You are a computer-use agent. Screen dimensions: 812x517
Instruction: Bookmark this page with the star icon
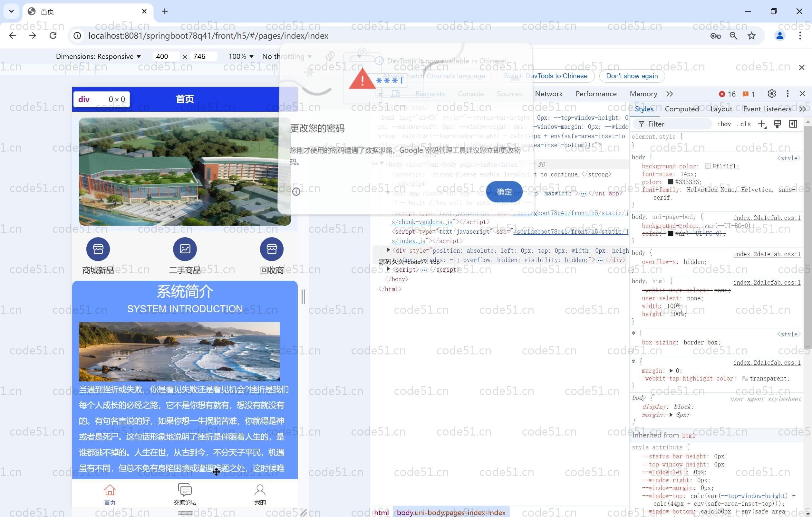click(x=752, y=36)
